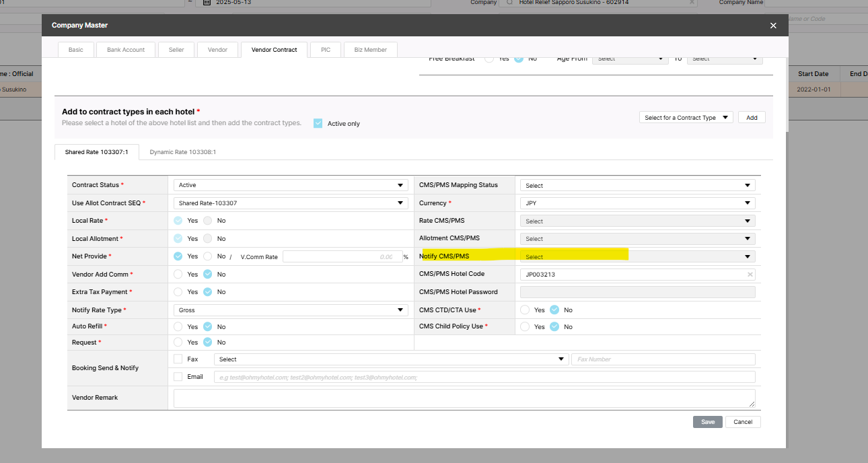Close the Company Master dialog
Image resolution: width=868 pixels, height=463 pixels.
pos(773,26)
